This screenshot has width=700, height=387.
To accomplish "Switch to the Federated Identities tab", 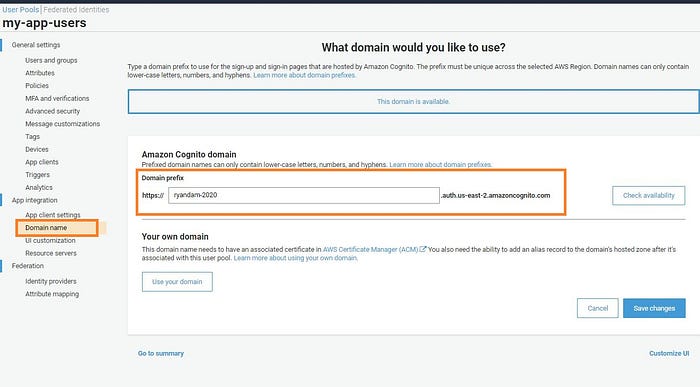I will tap(76, 9).
